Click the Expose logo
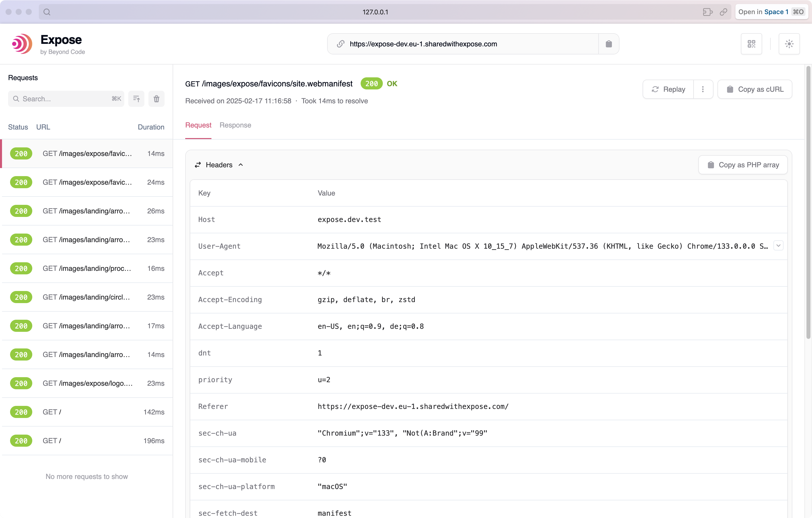Image resolution: width=812 pixels, height=518 pixels. pyautogui.click(x=22, y=44)
